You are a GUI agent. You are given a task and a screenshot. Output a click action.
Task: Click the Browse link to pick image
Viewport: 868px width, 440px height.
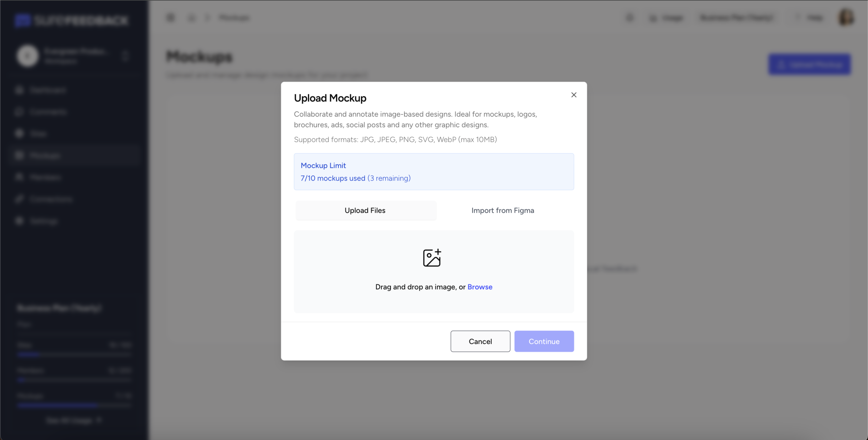point(479,287)
